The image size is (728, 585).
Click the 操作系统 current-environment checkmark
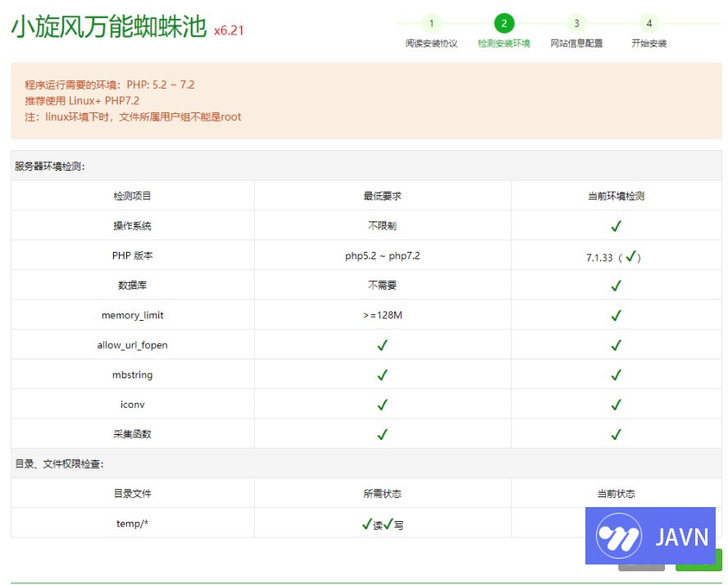pyautogui.click(x=617, y=226)
